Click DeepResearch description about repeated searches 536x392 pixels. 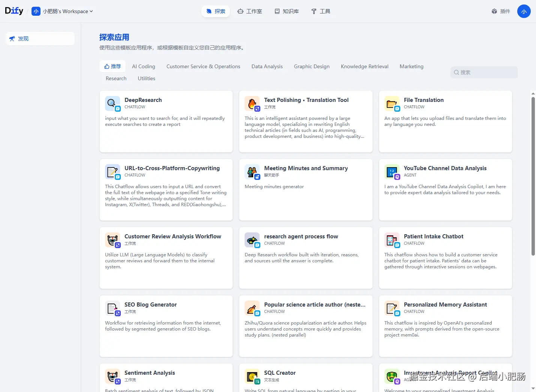pos(165,121)
